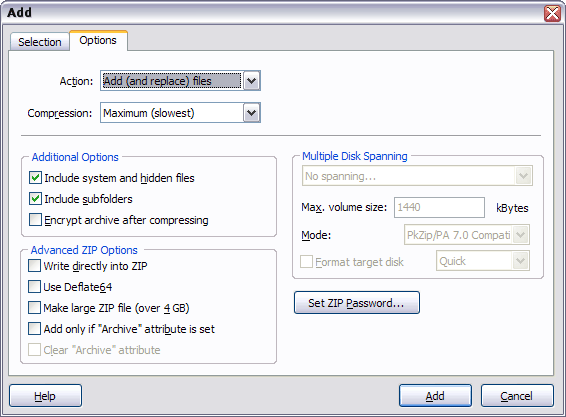Close the Add dialog window
Viewport: 566px width, 417px height.
(x=552, y=13)
